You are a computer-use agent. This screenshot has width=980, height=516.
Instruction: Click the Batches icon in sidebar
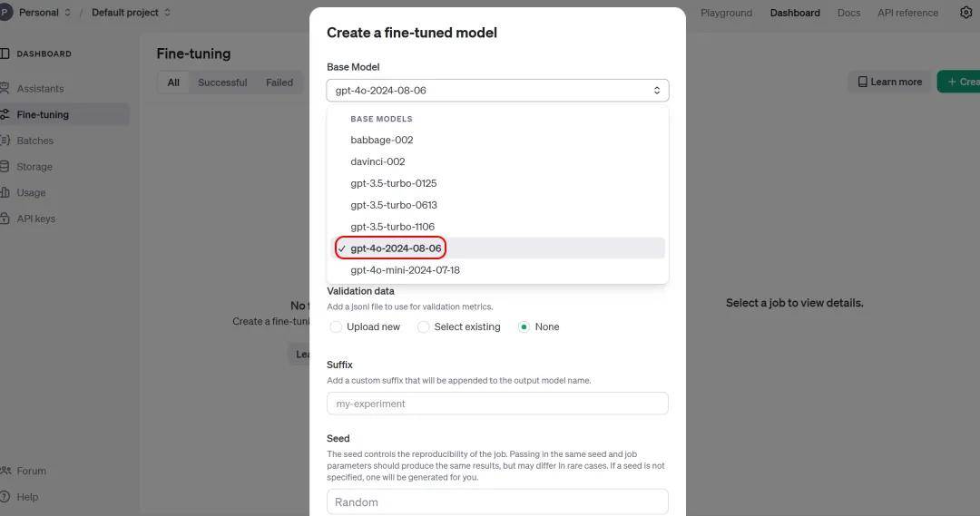pos(5,141)
